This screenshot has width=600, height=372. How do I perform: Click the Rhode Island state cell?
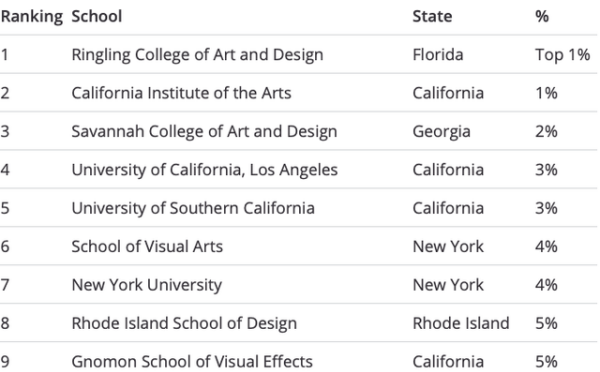pyautogui.click(x=461, y=323)
